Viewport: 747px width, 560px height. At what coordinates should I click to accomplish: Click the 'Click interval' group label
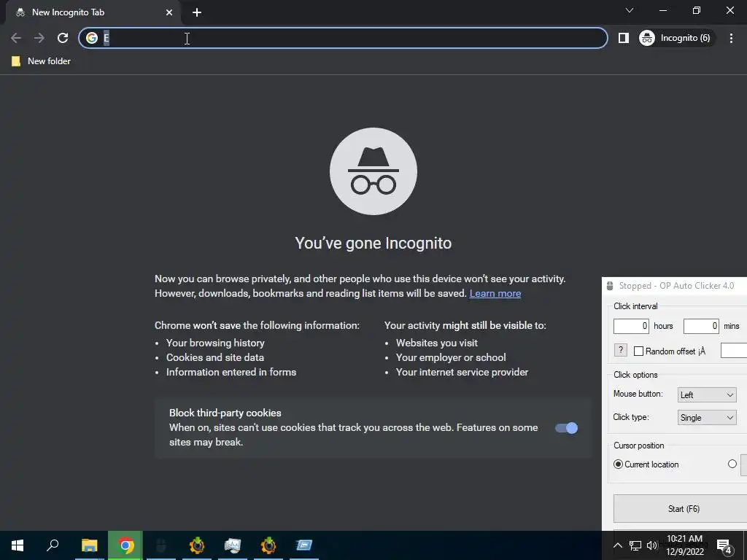tap(635, 306)
